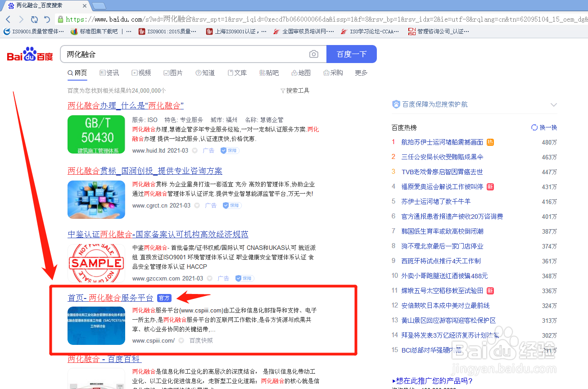Open hot topic 三任公安局长收受贿赂成黑伞

click(x=442, y=157)
